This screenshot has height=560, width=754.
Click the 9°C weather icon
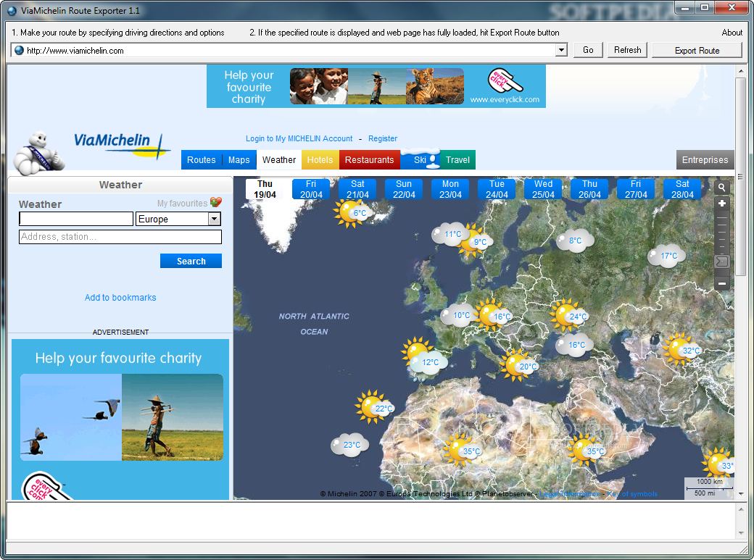[475, 241]
